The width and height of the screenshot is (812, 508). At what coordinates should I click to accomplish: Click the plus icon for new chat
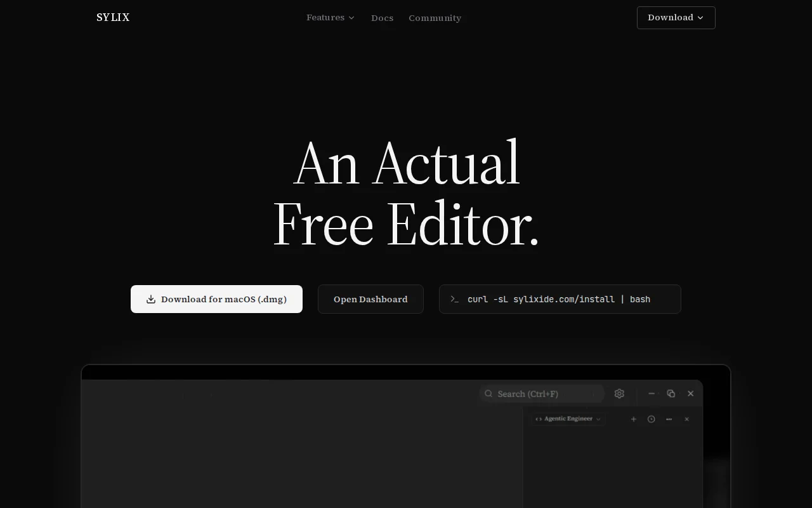[x=633, y=419]
